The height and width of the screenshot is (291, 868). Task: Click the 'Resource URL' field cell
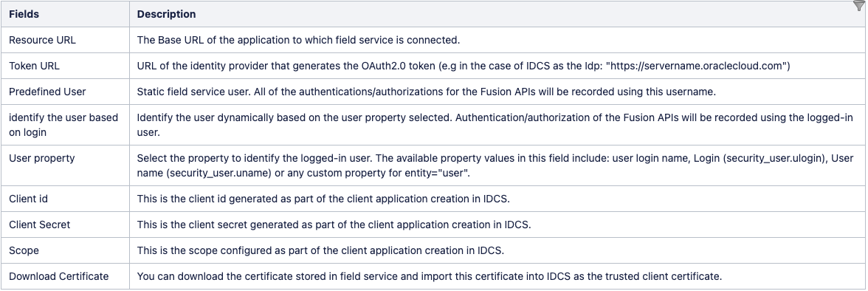point(65,40)
